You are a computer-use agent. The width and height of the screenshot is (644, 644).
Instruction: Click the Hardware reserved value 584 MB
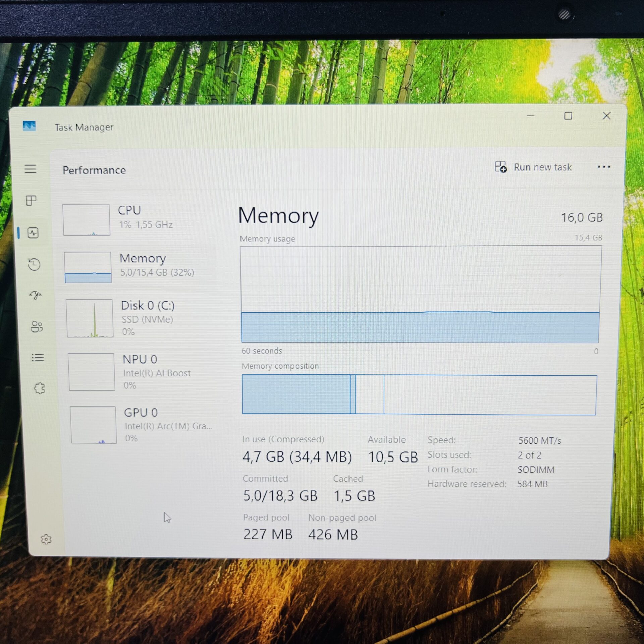[x=532, y=484]
